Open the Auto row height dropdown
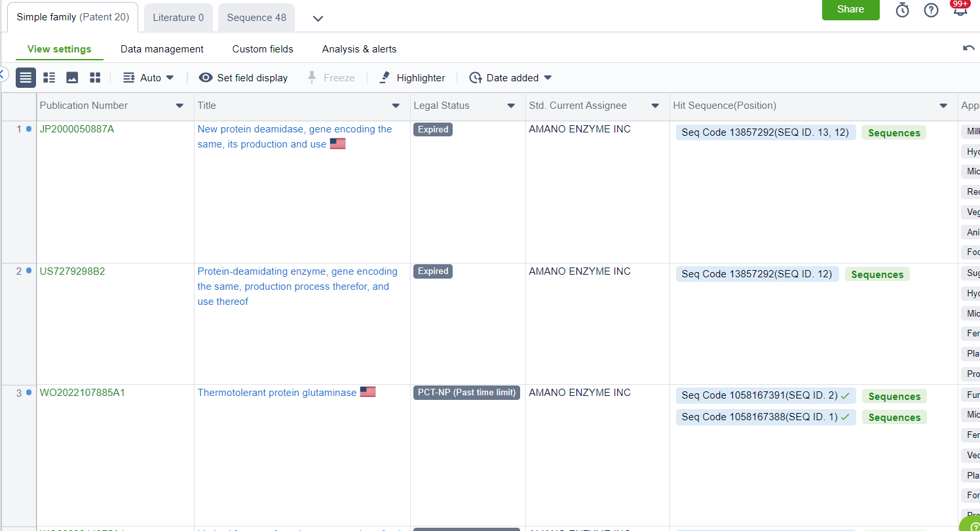 [x=149, y=77]
